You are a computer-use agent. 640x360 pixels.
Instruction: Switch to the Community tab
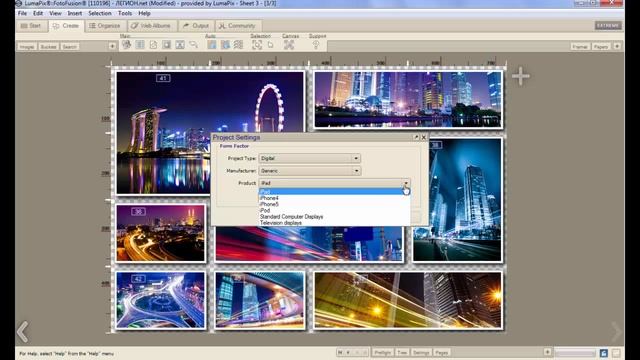(x=237, y=26)
